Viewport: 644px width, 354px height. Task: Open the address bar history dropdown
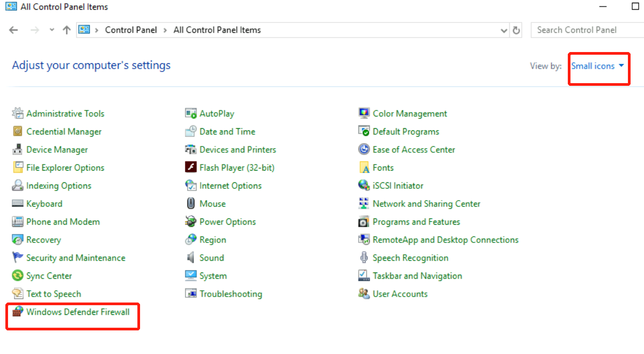coord(503,31)
